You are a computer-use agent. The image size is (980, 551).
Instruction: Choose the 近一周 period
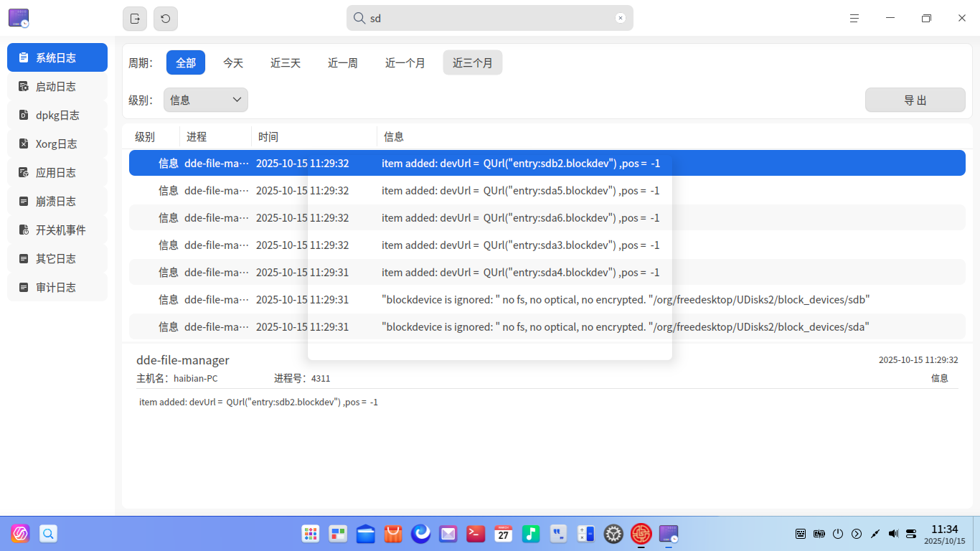(343, 62)
